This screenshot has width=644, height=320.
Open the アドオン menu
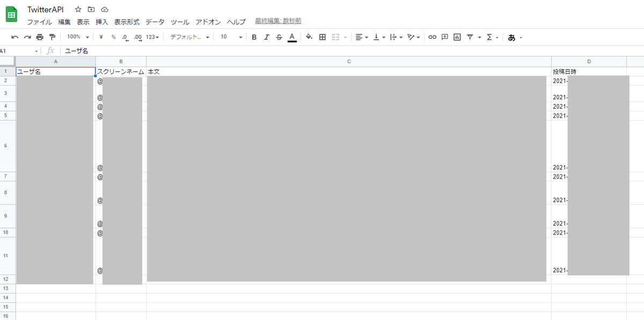[x=208, y=22]
